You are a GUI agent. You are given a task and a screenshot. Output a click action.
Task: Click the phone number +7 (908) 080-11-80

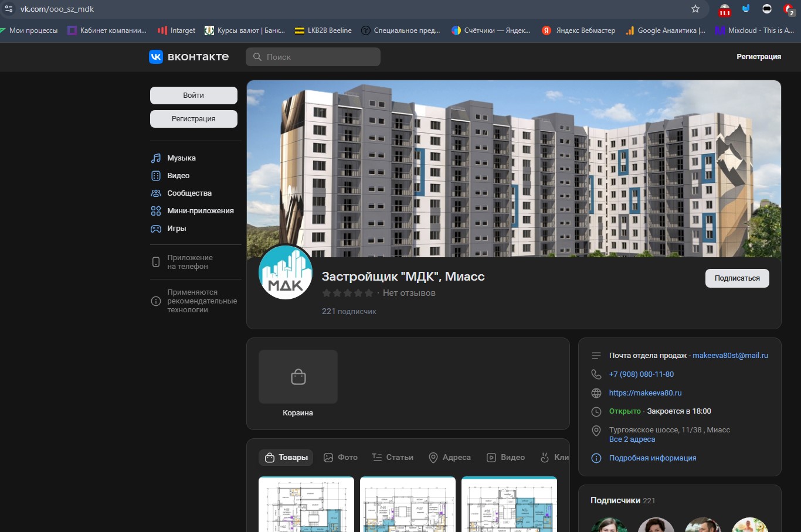pyautogui.click(x=642, y=374)
